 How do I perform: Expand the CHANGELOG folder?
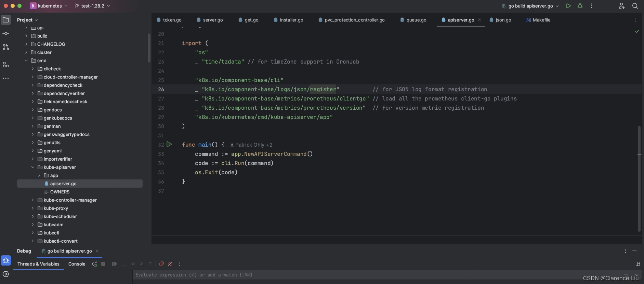[26, 44]
